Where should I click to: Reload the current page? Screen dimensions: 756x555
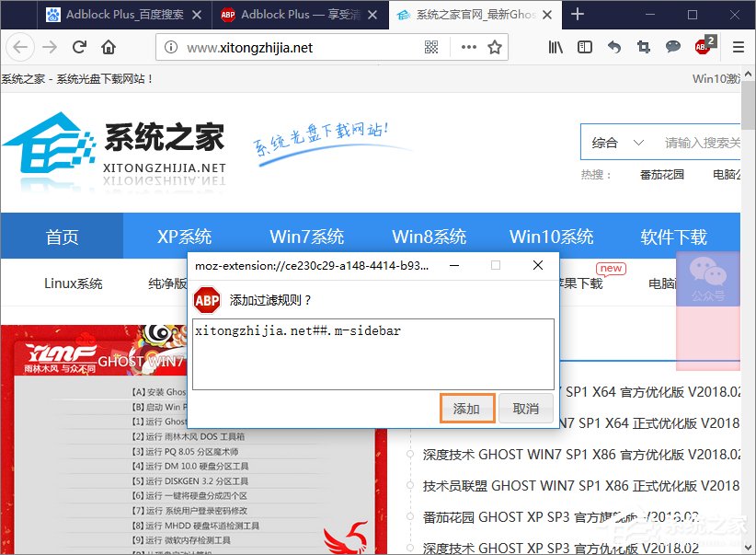[x=79, y=46]
